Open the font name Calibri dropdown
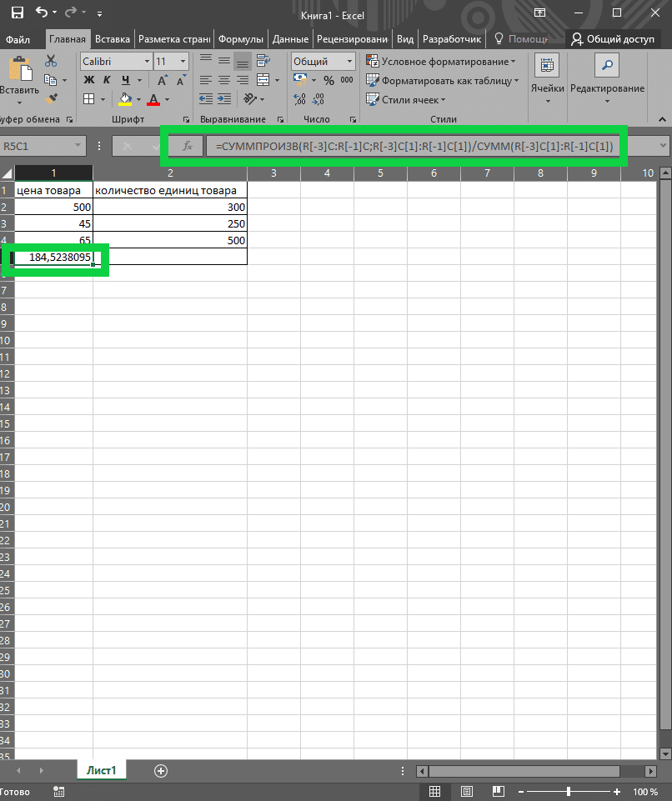The width and height of the screenshot is (672, 801). point(147,62)
